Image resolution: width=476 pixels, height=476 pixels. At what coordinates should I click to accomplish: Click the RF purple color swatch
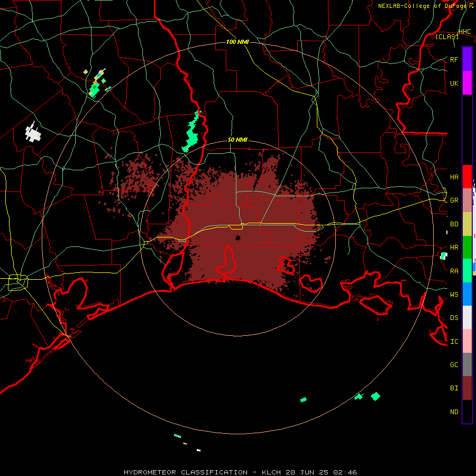[x=467, y=59]
